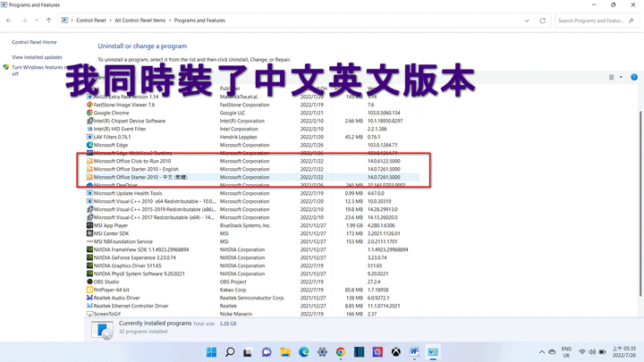Viewport: 644px width, 362px height.
Task: Switch to Word on the taskbar
Action: [x=414, y=352]
